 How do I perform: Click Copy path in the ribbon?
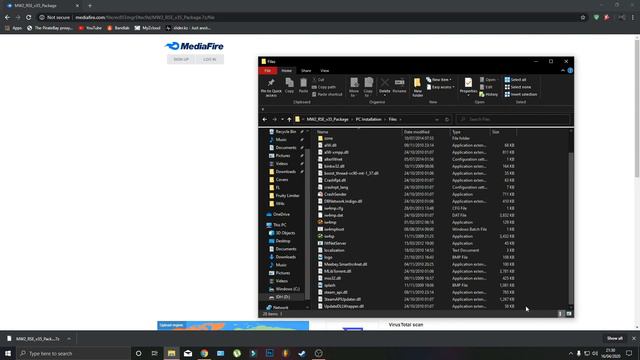[324, 87]
